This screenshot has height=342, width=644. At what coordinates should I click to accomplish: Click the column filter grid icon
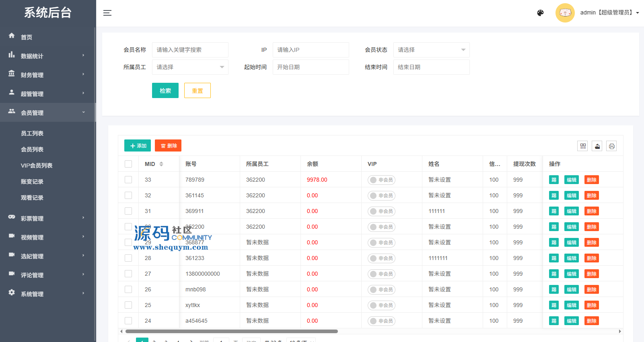tap(582, 146)
